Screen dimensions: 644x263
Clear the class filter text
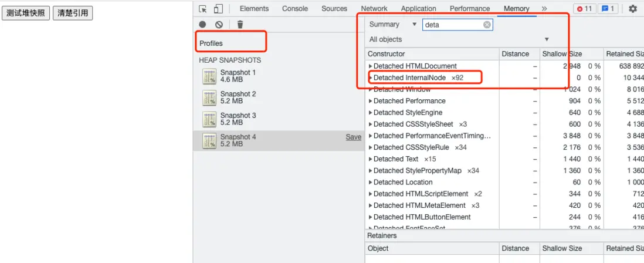pyautogui.click(x=487, y=25)
